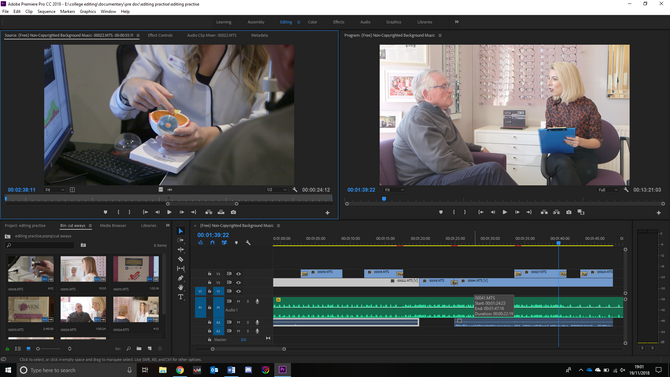Image resolution: width=670 pixels, height=377 pixels.
Task: Select the Selection tool arrow
Action: 181,231
